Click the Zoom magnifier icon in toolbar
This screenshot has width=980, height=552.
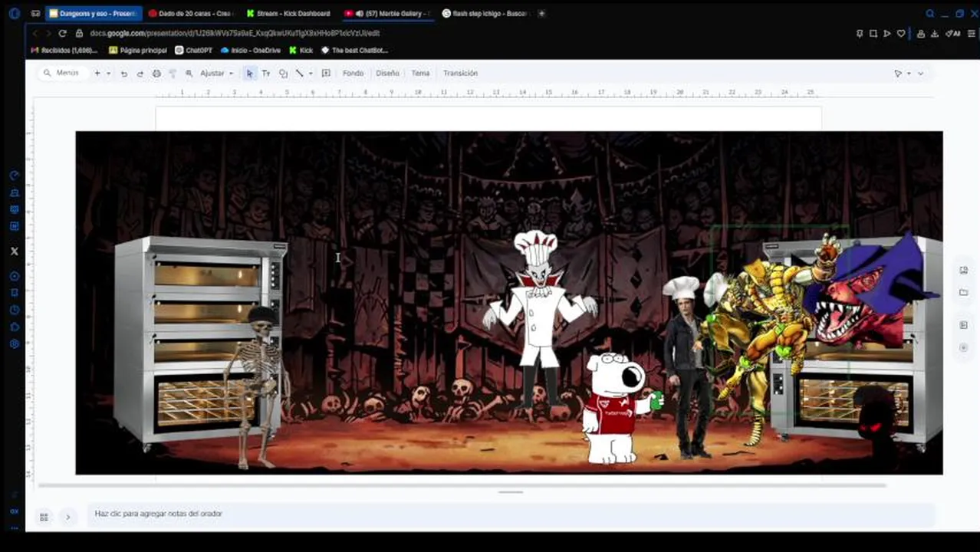[x=189, y=74]
